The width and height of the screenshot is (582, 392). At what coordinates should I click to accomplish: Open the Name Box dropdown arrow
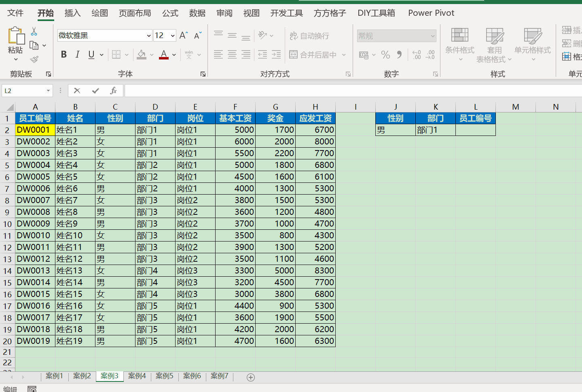48,91
